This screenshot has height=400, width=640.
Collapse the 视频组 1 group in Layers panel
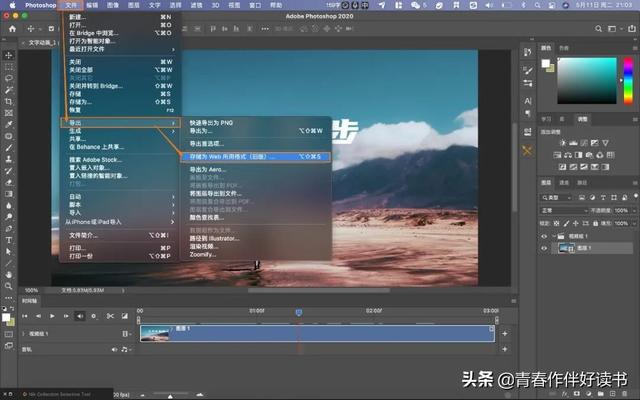[x=553, y=236]
